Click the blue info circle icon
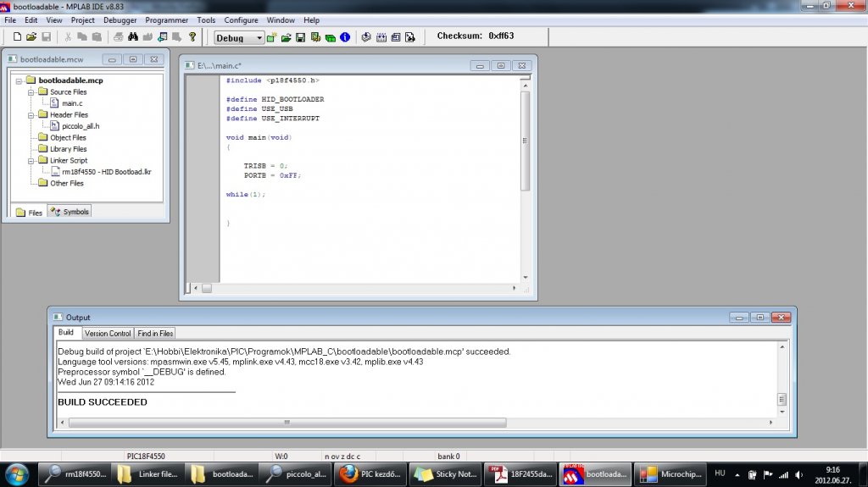868x487 pixels. (x=345, y=37)
